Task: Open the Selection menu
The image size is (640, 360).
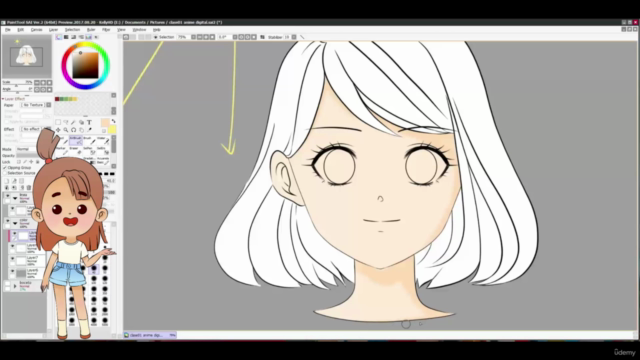Action: click(x=72, y=30)
